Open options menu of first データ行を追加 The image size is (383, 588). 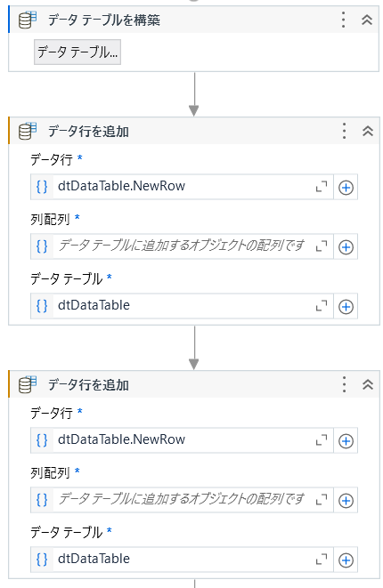click(x=344, y=131)
